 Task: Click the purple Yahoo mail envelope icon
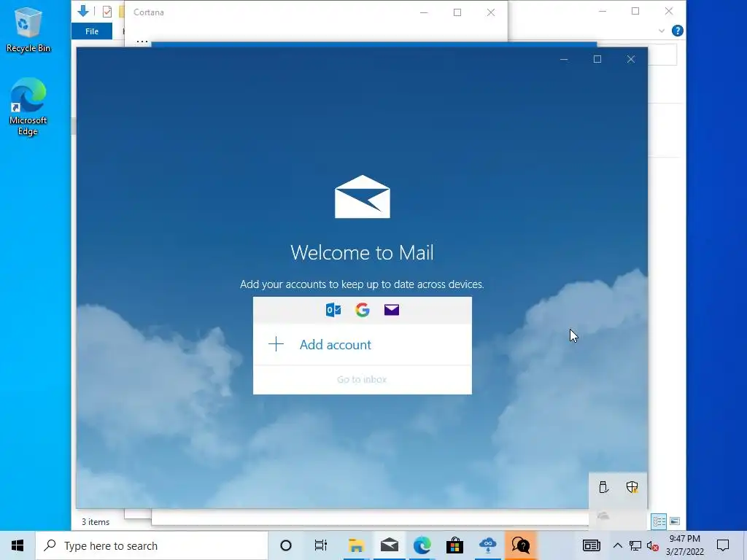(x=392, y=310)
